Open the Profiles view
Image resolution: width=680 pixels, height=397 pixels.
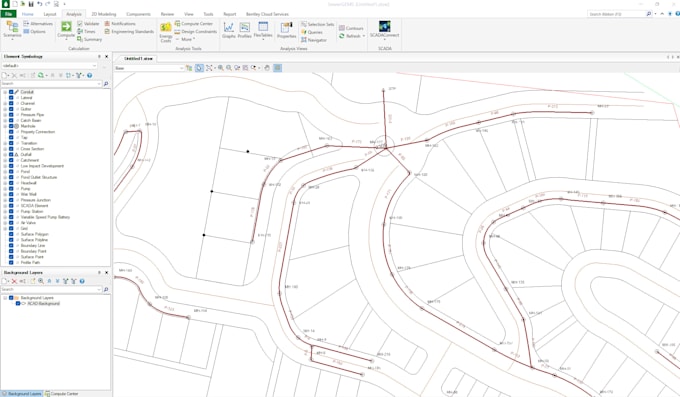coord(245,30)
